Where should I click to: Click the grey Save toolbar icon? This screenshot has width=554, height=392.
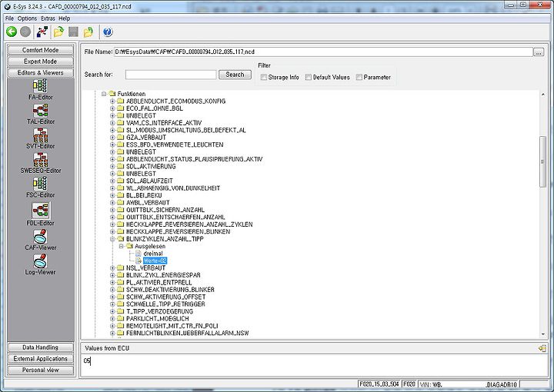[74, 32]
